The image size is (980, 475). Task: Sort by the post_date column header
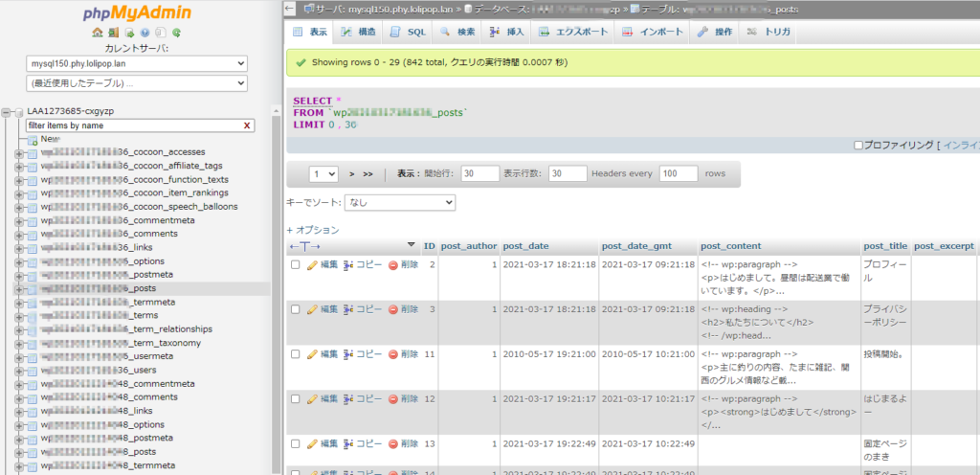coord(523,246)
